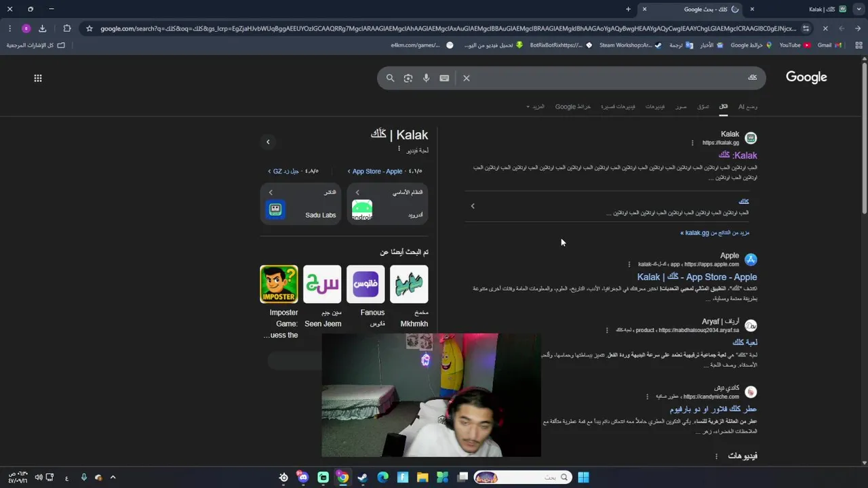Expand the publisher card showing Sadu Labs
The width and height of the screenshot is (868, 488).
[x=300, y=203]
